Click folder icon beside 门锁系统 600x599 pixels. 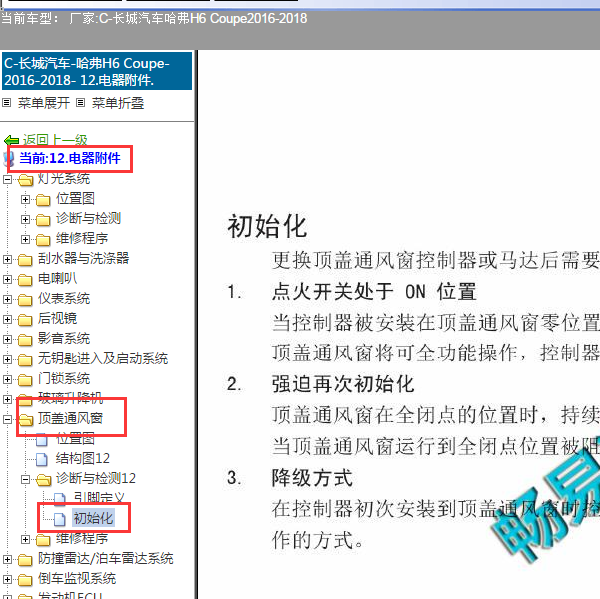(25, 380)
